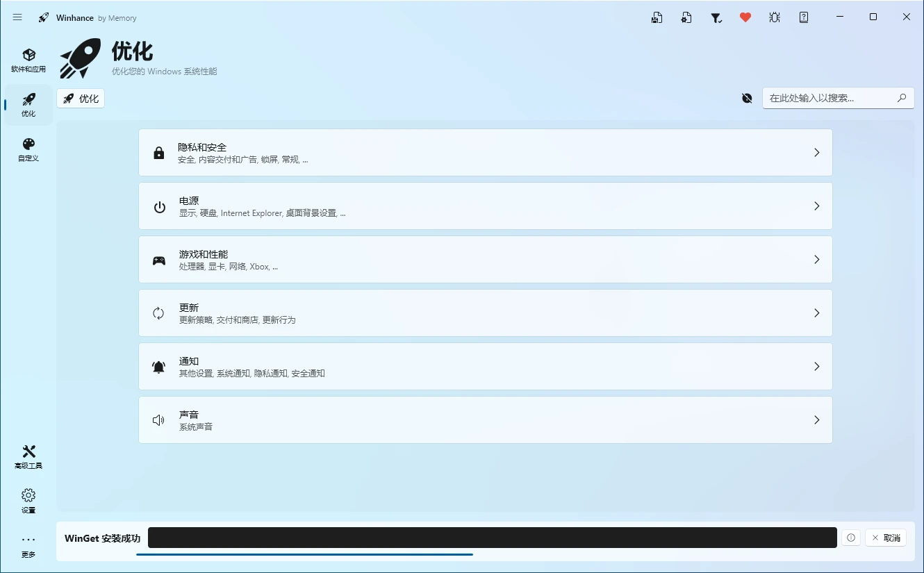Open the 设置 gear in the sidebar
Viewport: 924px width, 573px height.
28,500
